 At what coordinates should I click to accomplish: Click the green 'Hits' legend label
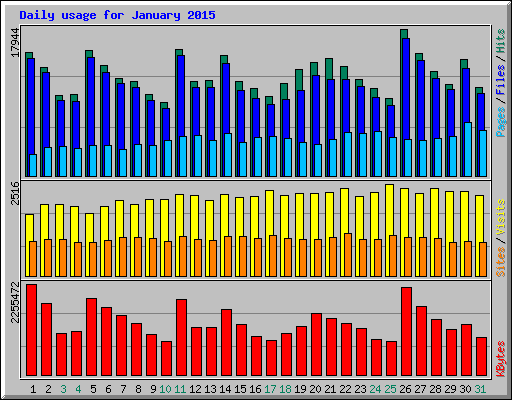click(501, 41)
